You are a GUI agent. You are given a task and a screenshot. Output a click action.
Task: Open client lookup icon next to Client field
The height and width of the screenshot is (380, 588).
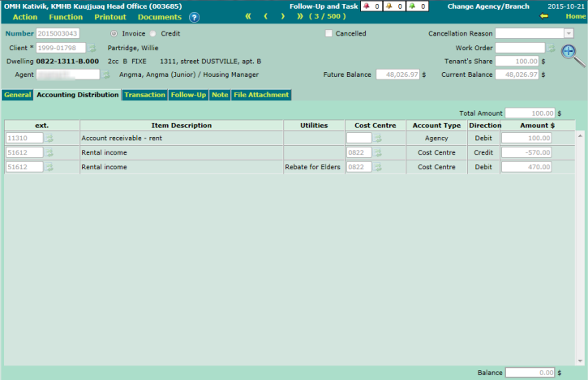pos(92,48)
